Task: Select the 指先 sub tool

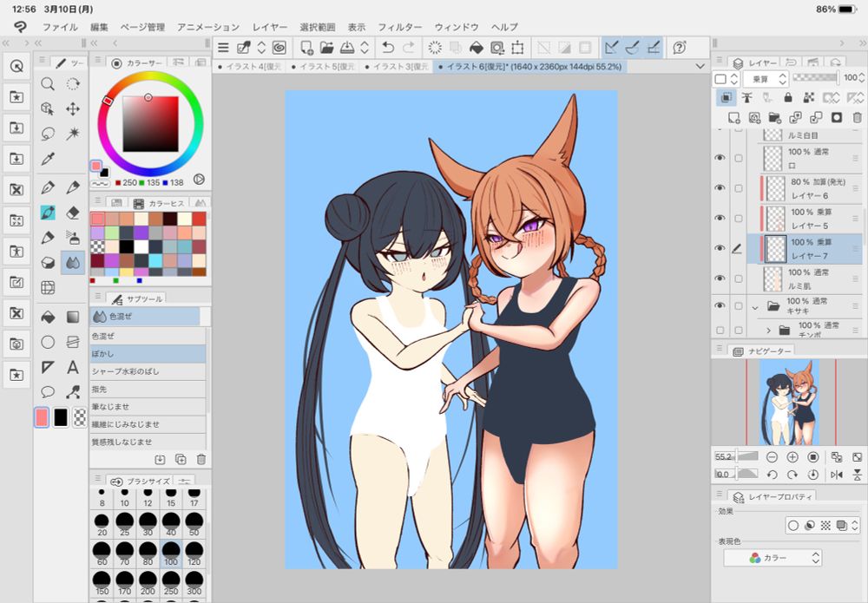Action: click(148, 389)
